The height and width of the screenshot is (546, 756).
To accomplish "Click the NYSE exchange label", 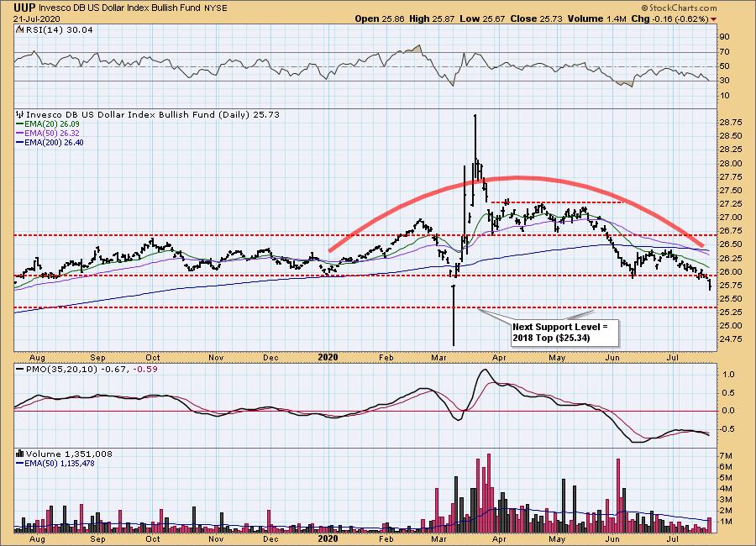I will pyautogui.click(x=215, y=8).
